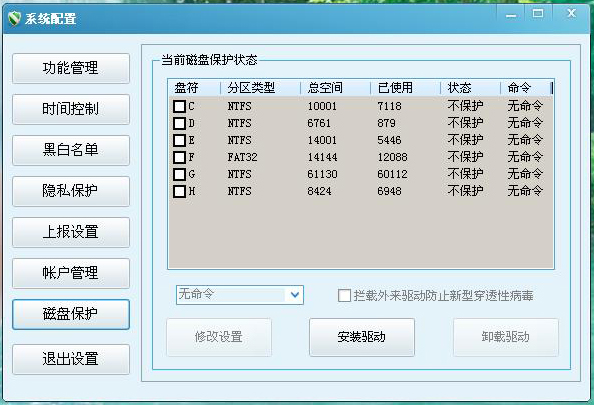Open the 无命令 dropdown arrow
This screenshot has height=405, width=594.
[x=295, y=295]
